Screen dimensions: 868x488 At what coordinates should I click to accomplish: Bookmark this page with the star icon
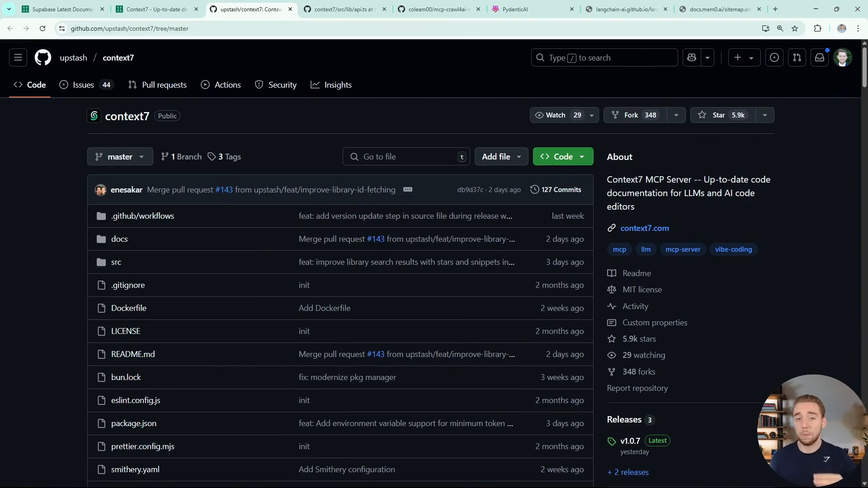pos(795,28)
